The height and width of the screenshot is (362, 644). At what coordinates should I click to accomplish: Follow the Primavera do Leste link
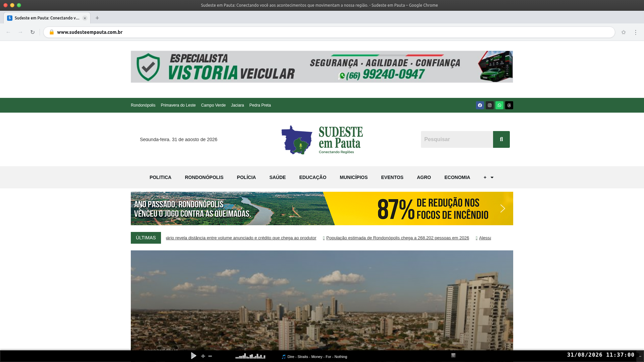click(x=178, y=105)
